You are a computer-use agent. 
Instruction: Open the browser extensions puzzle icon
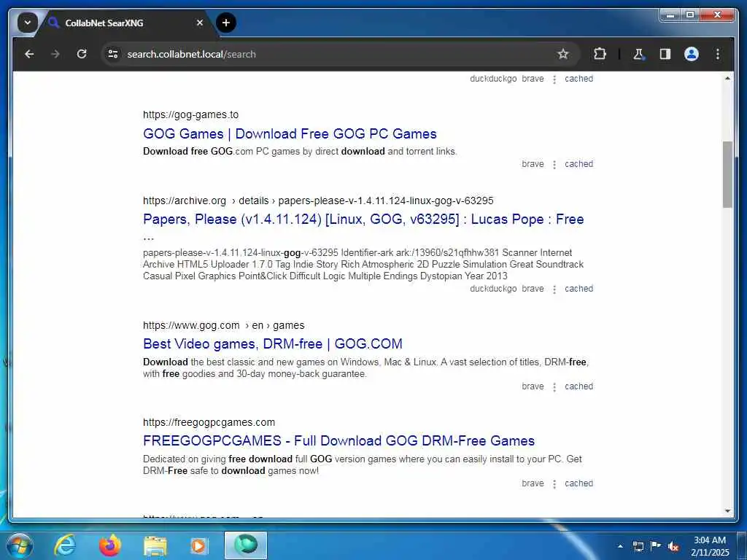point(600,54)
